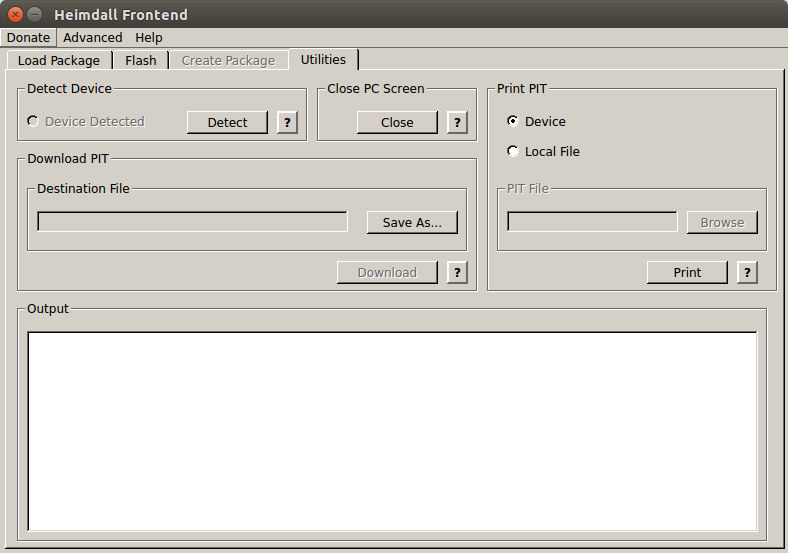Screen dimensions: 788x553
Task: Switch to the Load Package tab
Action: (x=59, y=60)
